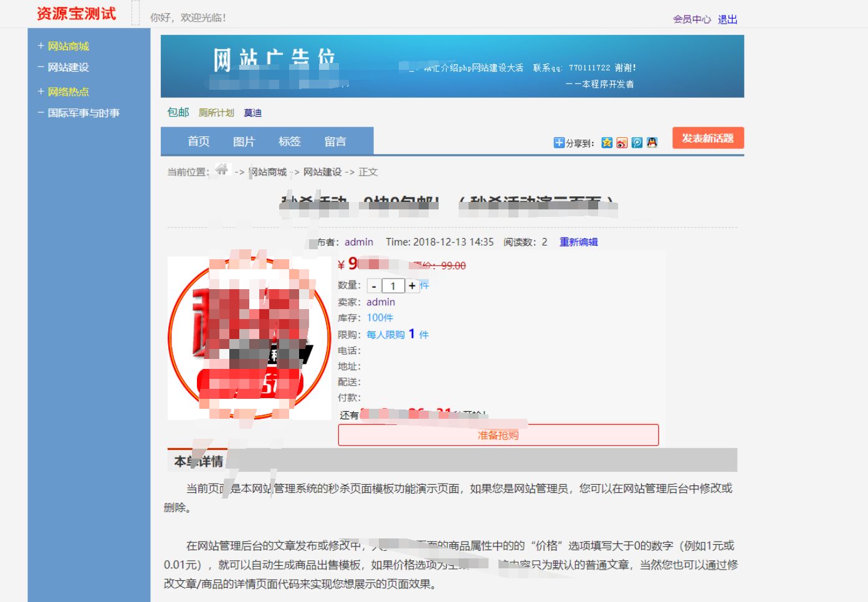This screenshot has height=602, width=868.
Task: Click the product image thumbnail
Action: coord(250,339)
